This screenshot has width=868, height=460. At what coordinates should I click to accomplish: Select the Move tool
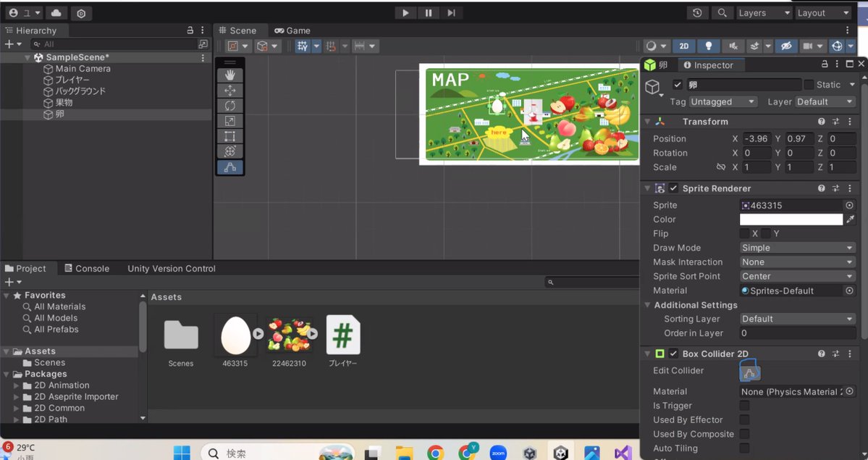tap(229, 91)
